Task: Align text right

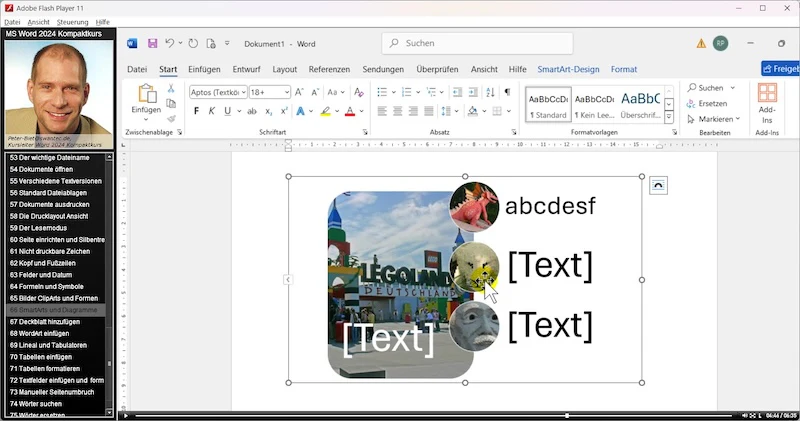Action: tap(413, 111)
